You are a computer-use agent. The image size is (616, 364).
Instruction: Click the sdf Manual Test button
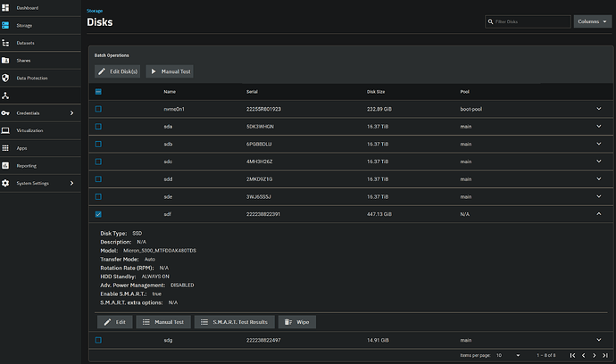(163, 322)
